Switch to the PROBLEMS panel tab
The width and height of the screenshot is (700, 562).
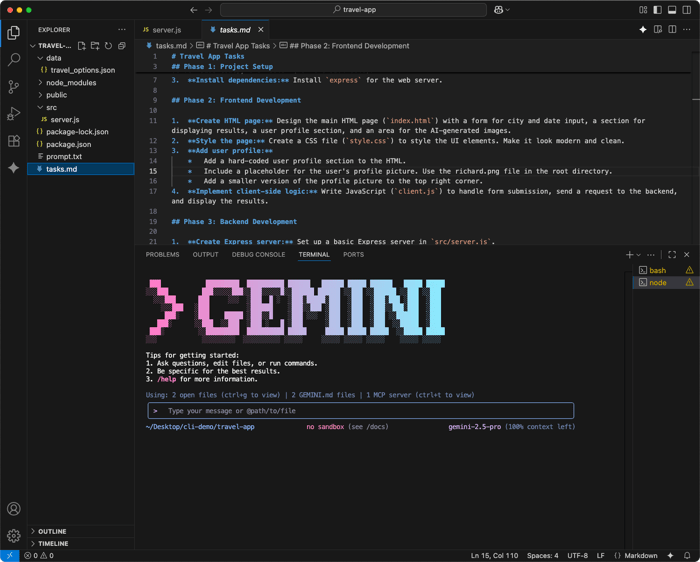pyautogui.click(x=162, y=255)
